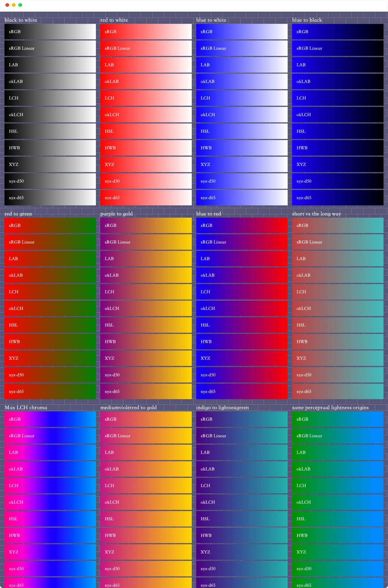Click the sRGB gradient under mediumvioletred to gold
388x588 pixels.
(x=146, y=419)
